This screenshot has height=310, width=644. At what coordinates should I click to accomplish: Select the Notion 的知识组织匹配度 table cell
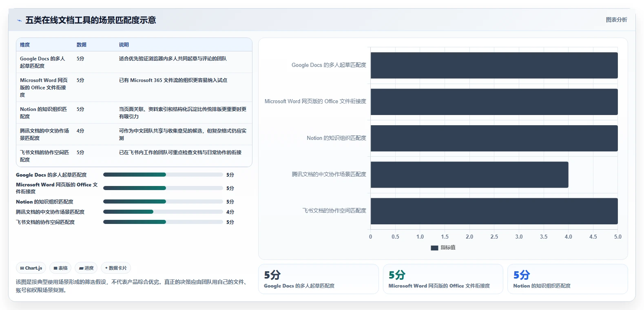[44, 113]
